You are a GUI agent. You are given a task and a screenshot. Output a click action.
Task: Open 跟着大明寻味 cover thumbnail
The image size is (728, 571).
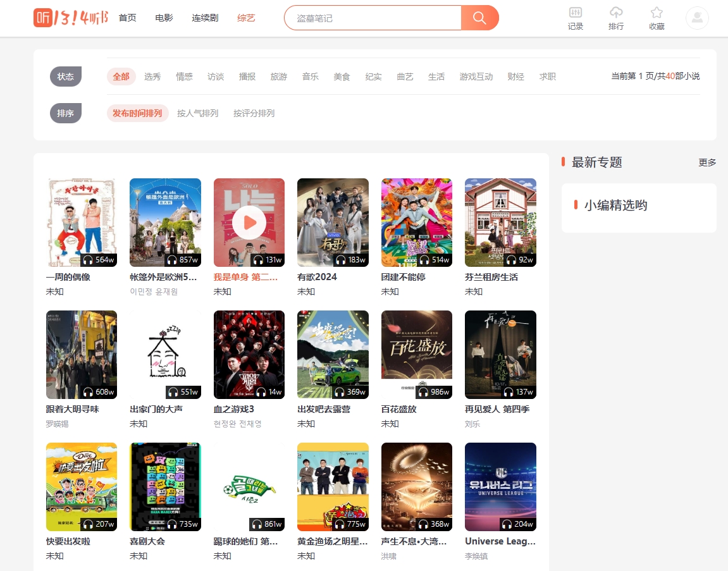point(81,355)
